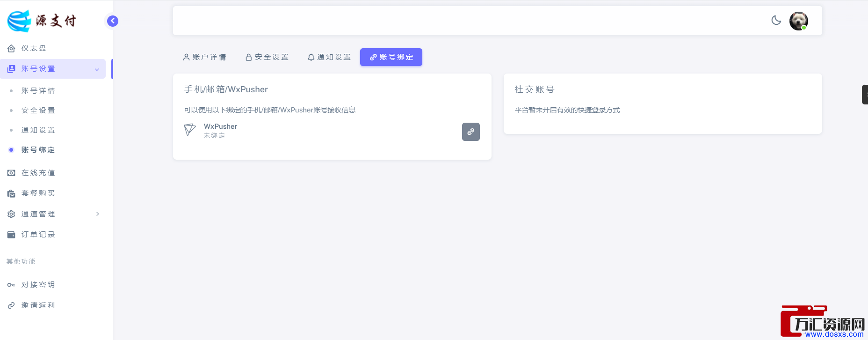Bind WxPusher with the link button
868x340 pixels.
pyautogui.click(x=471, y=132)
